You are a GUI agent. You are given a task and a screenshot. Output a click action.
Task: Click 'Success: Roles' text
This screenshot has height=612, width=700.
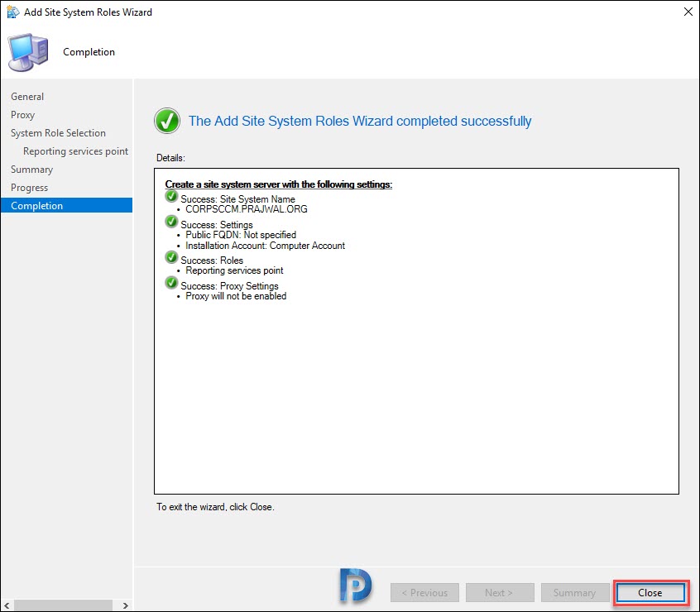212,260
